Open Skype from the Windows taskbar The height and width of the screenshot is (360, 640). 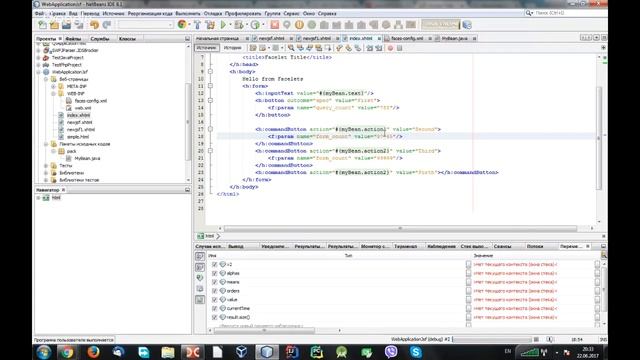[416, 352]
